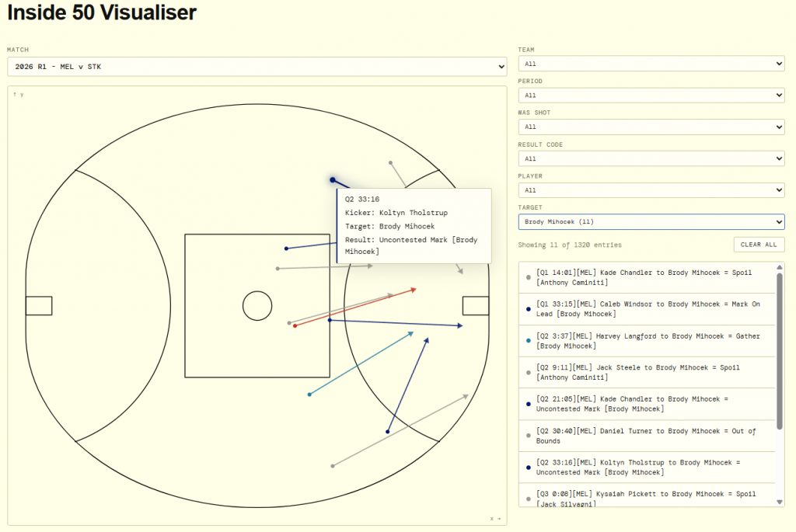Click the scrollbar up arrow in entries list
Image resolution: width=796 pixels, height=532 pixels.
(x=780, y=267)
